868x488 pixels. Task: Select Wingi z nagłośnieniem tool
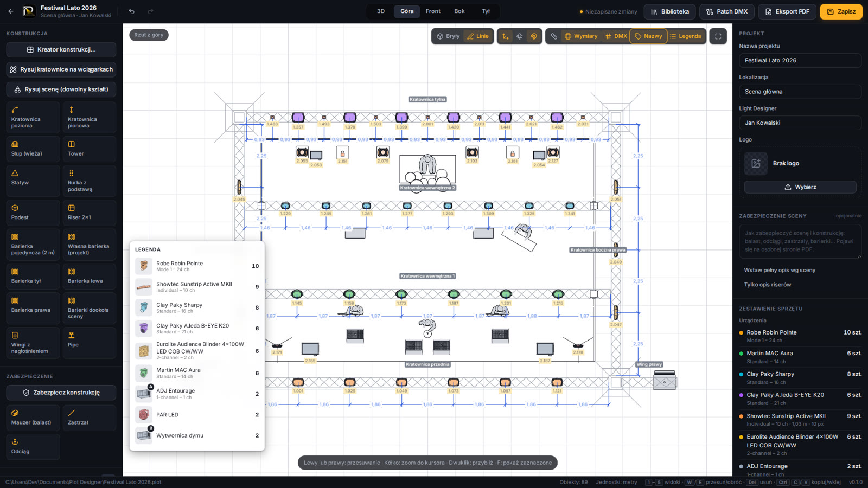[33, 343]
